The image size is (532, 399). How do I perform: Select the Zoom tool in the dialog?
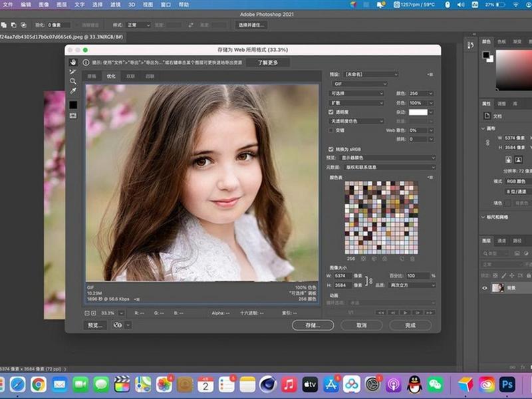point(73,81)
